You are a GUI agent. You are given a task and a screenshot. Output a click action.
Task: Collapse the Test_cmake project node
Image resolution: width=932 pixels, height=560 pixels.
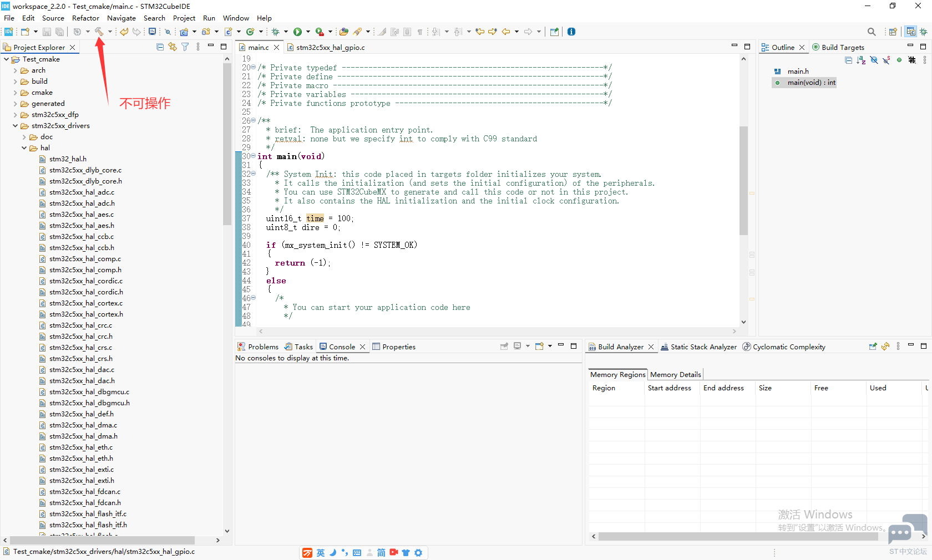tap(7, 59)
